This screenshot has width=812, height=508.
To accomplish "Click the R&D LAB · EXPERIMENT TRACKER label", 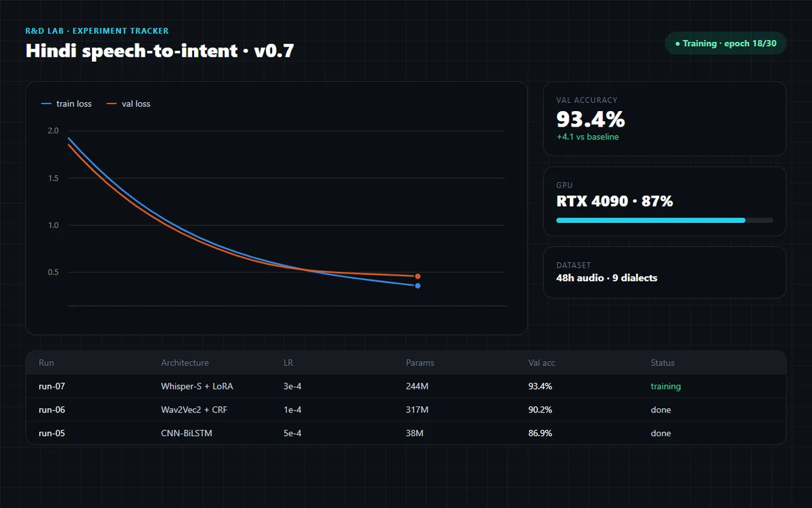I will tap(97, 31).
